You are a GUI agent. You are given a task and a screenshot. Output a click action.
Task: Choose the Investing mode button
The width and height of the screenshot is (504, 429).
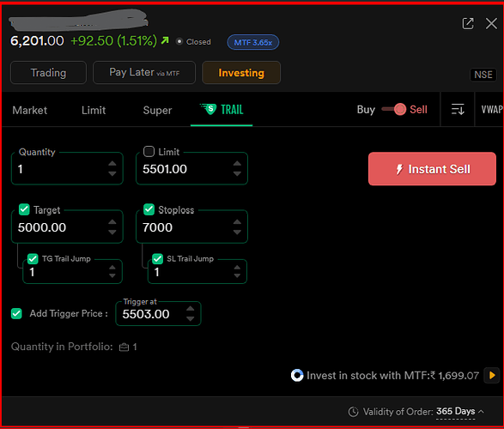coord(241,73)
